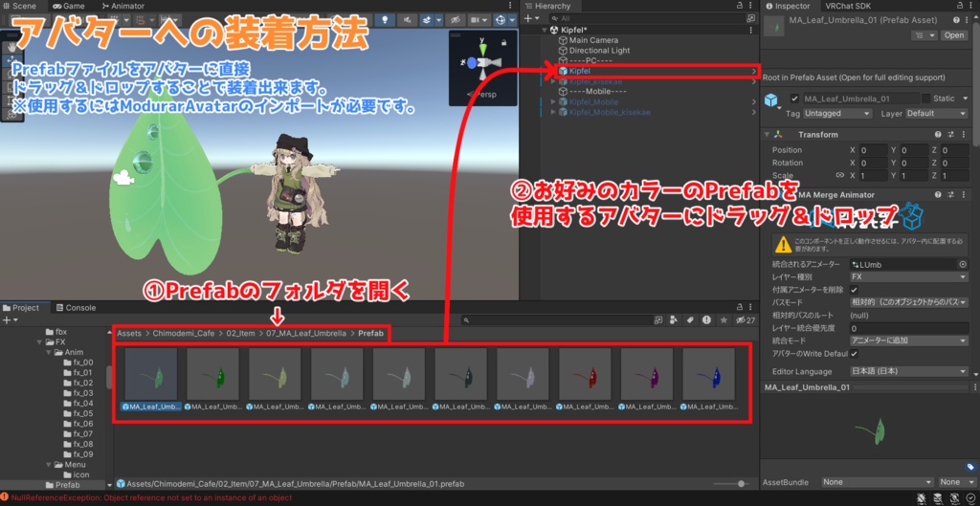Switch to the Animator tab

click(122, 6)
